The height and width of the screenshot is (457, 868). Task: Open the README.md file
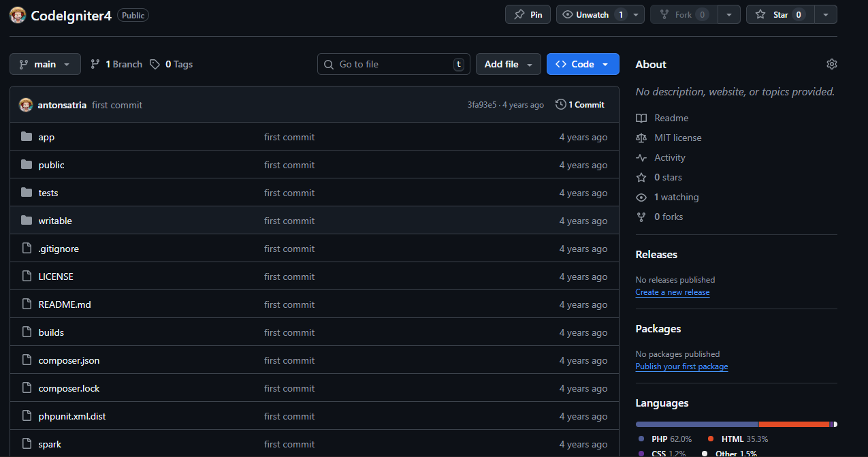pyautogui.click(x=65, y=304)
